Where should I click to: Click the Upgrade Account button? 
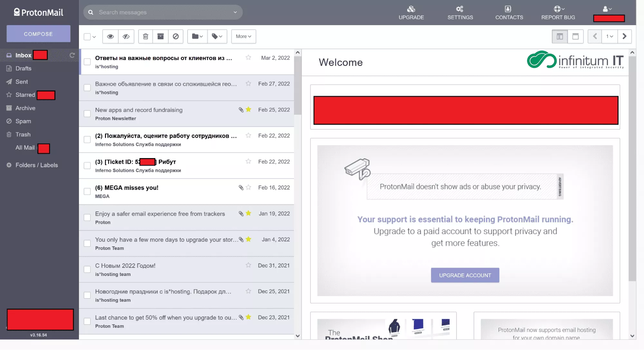click(x=465, y=275)
